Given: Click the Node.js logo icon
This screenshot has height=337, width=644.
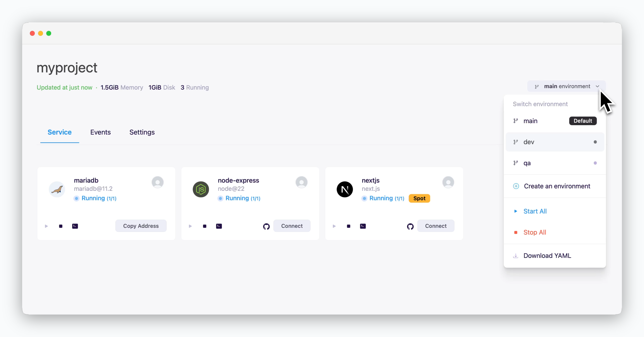Looking at the screenshot, I should point(201,189).
